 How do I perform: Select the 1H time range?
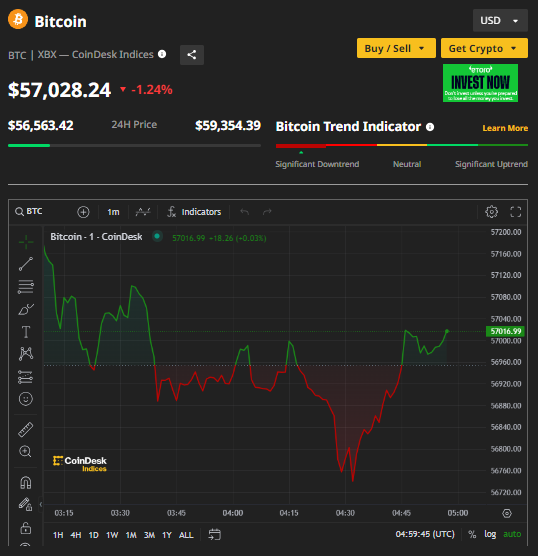58,535
